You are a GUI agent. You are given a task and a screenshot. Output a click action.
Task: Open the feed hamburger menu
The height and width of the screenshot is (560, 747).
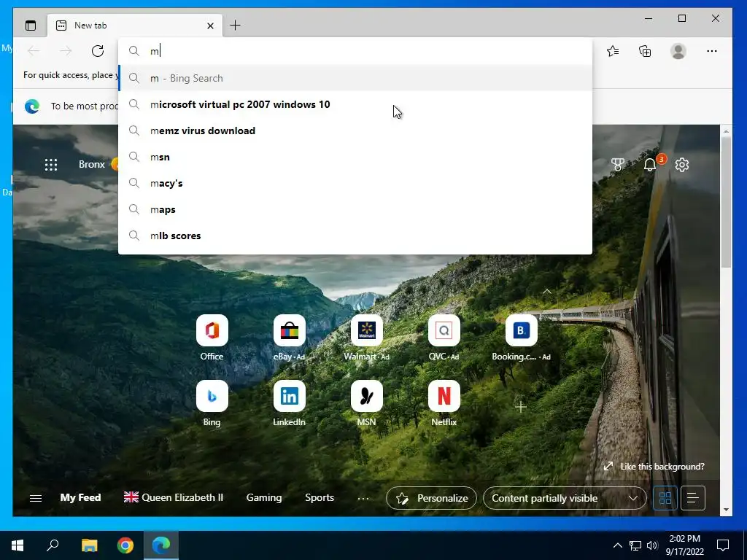coord(36,498)
